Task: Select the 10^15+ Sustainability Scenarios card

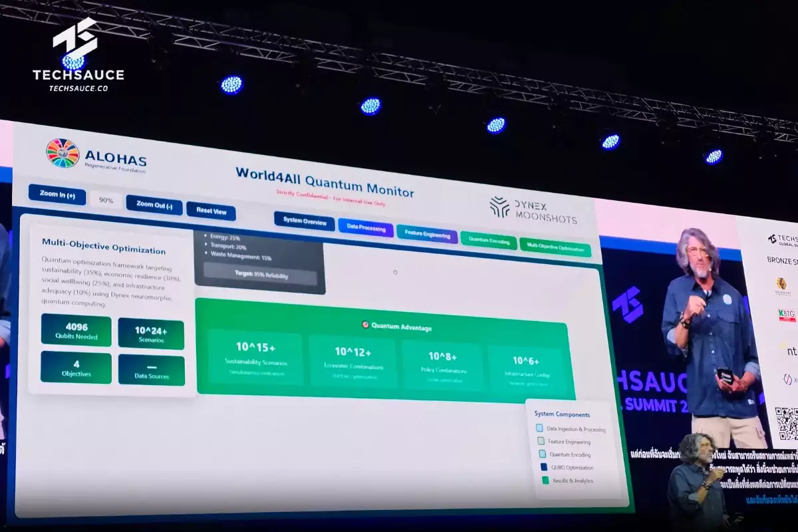Action: (x=255, y=357)
